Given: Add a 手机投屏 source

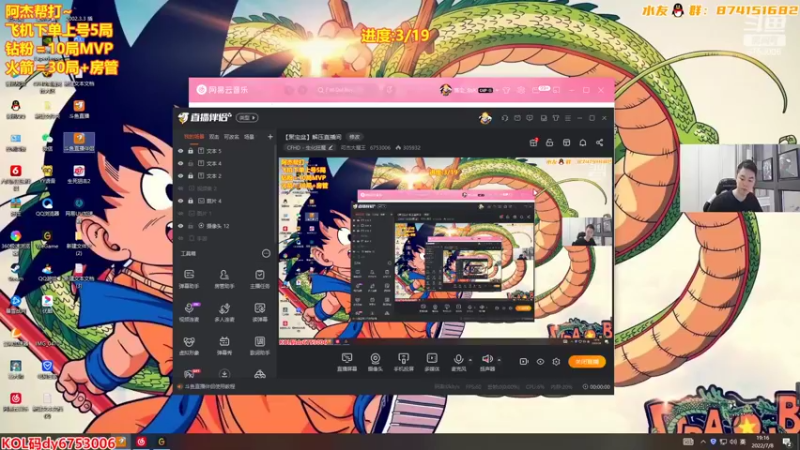Looking at the screenshot, I should 403,362.
